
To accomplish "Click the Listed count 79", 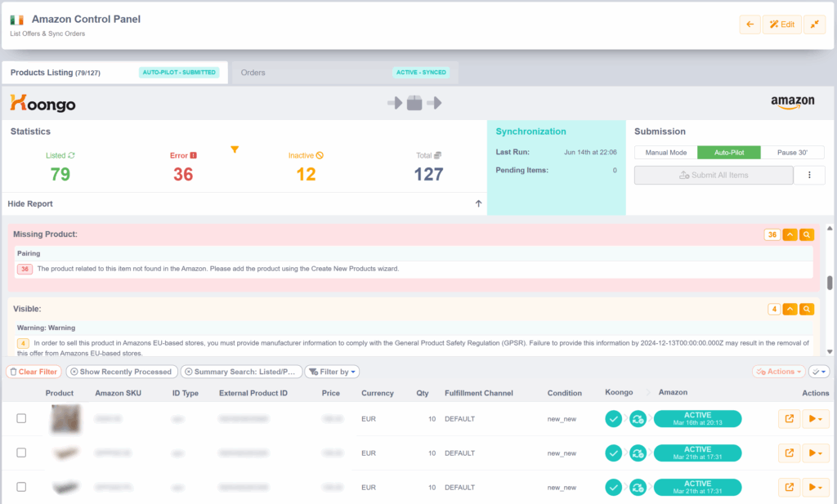I will (60, 174).
